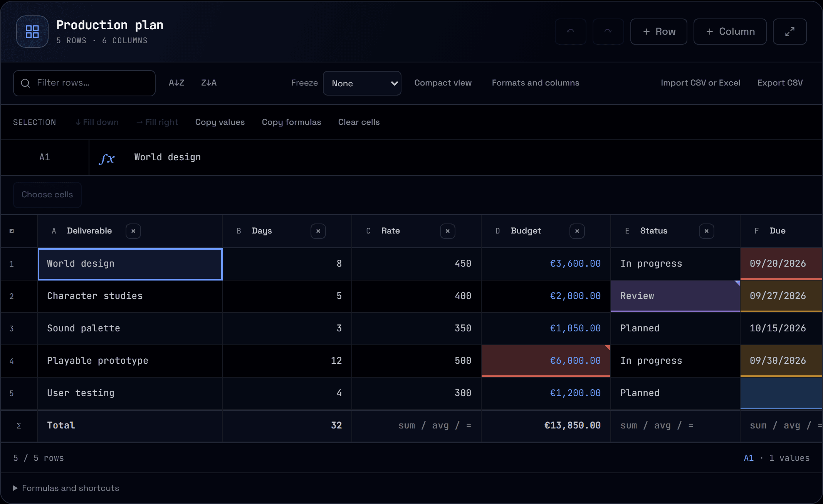
Task: Click the Rate sum / avg summary cell
Action: pyautogui.click(x=417, y=426)
